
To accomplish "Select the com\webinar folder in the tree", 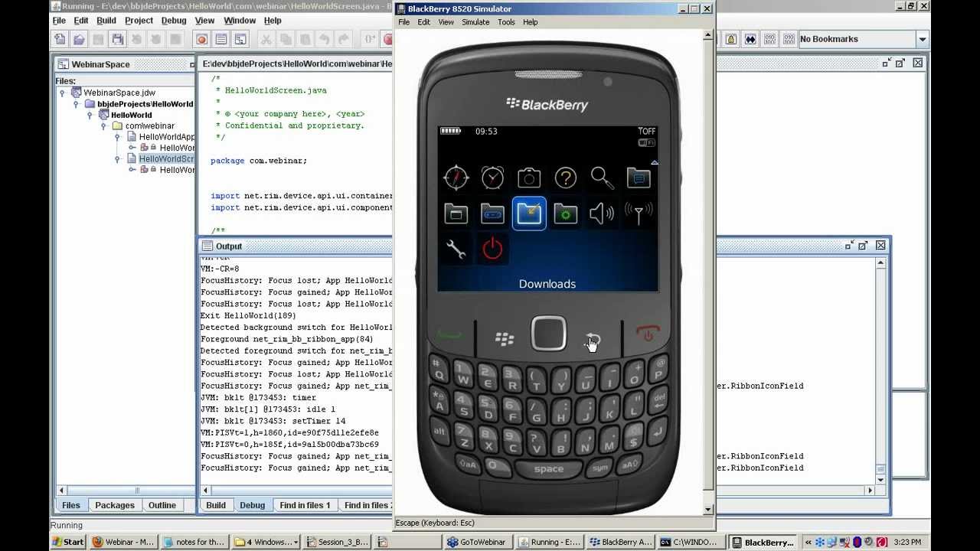I will 150,126.
